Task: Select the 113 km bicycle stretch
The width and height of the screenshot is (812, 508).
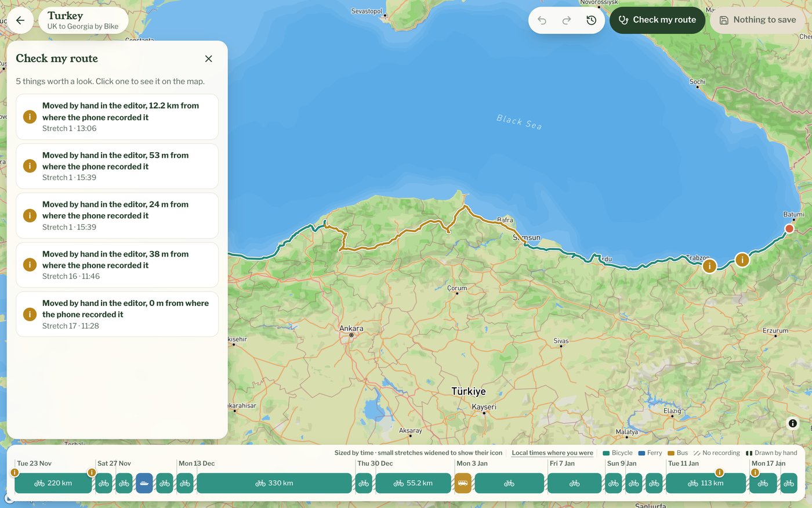Action: (706, 483)
